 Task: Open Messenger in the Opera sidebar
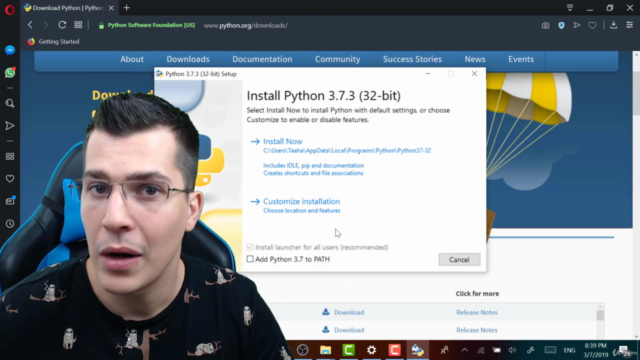pos(10,50)
